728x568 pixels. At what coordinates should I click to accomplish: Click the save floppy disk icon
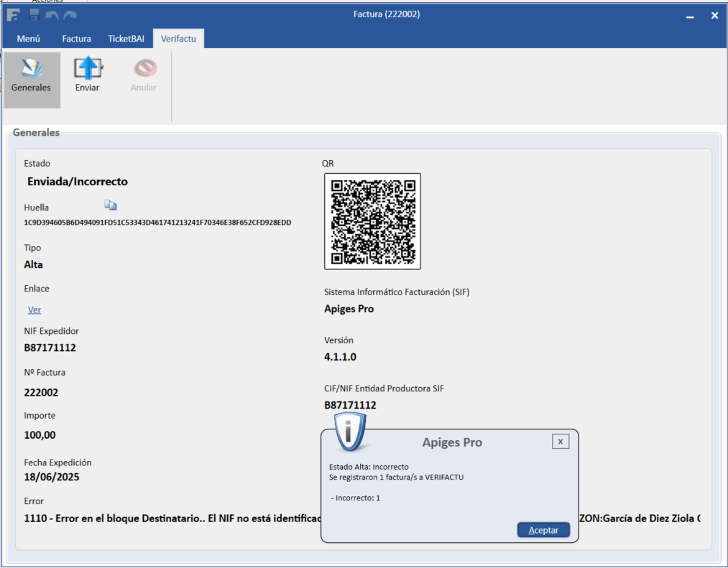(x=34, y=15)
